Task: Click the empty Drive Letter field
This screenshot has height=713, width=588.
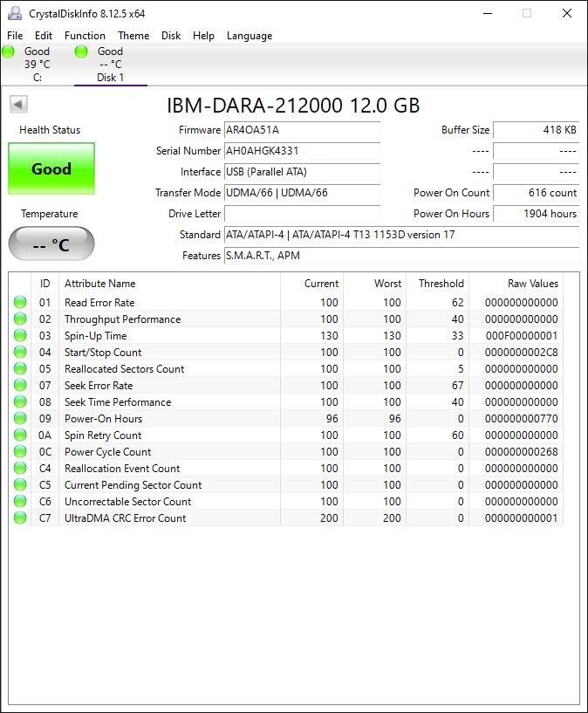Action: tap(302, 214)
